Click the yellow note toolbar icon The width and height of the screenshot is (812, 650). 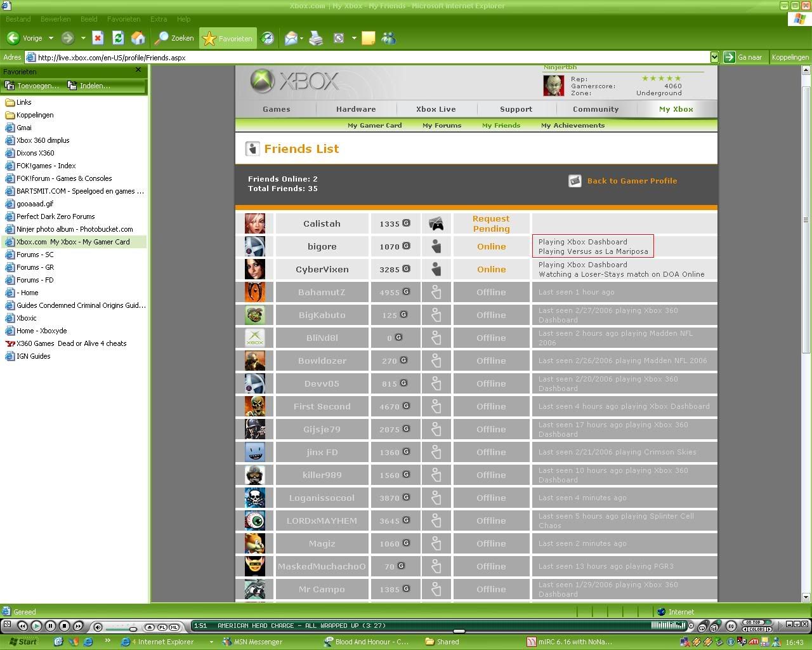pyautogui.click(x=368, y=38)
